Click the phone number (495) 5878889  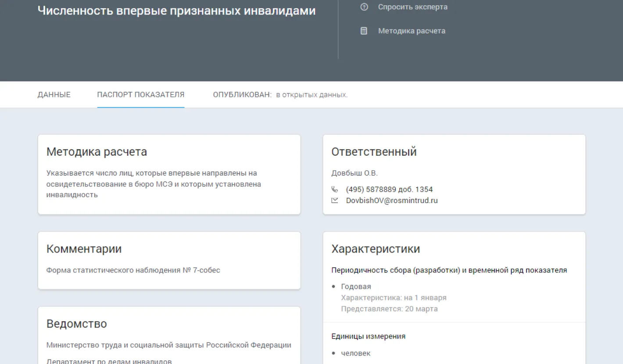(389, 189)
